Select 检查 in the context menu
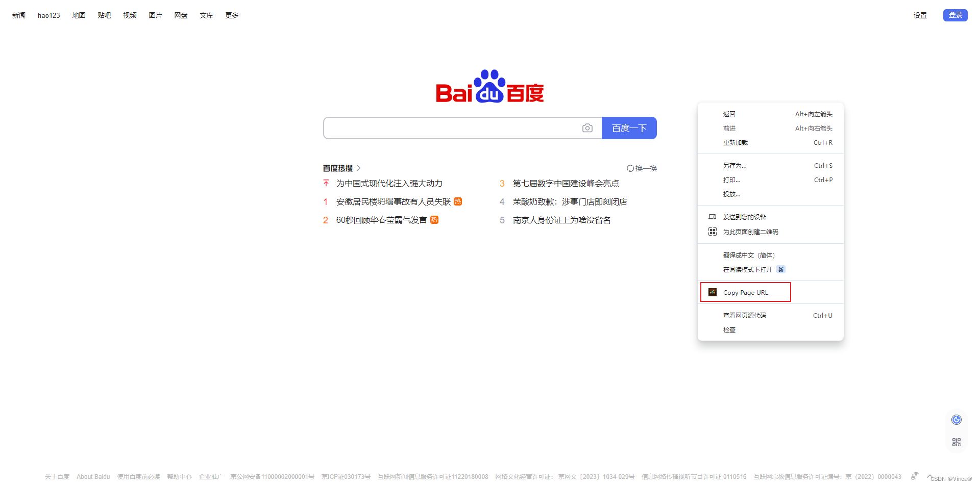 click(x=771, y=330)
